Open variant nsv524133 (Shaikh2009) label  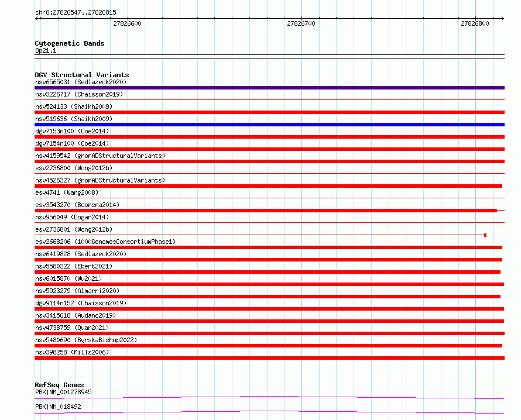point(74,106)
